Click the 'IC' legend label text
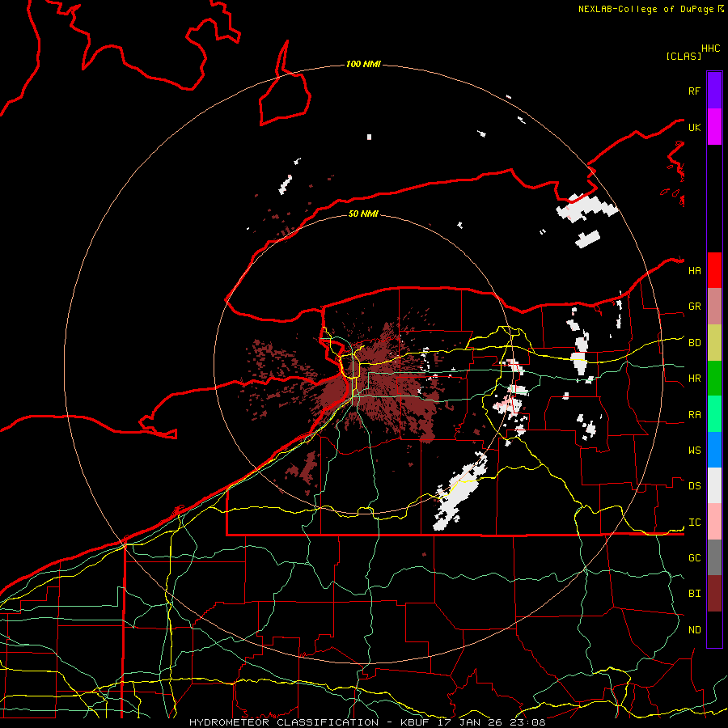 694,523
